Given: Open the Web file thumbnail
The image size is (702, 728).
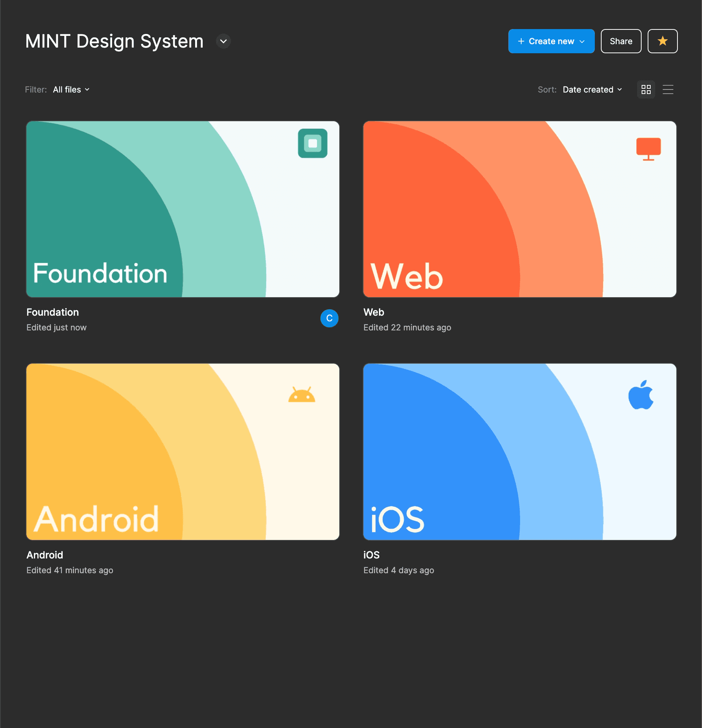Looking at the screenshot, I should [x=520, y=209].
